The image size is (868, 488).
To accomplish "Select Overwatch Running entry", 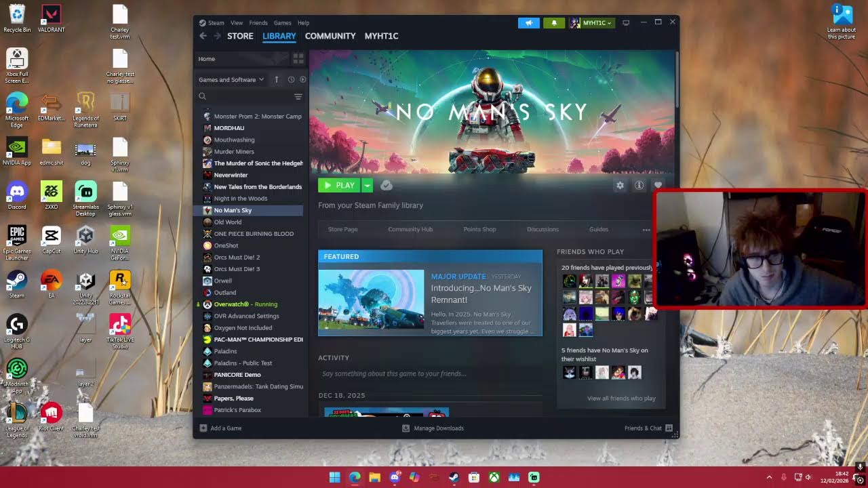I will (249, 304).
